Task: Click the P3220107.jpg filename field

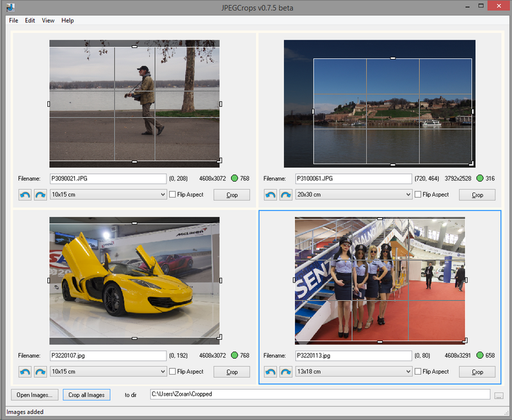Action: tap(108, 355)
